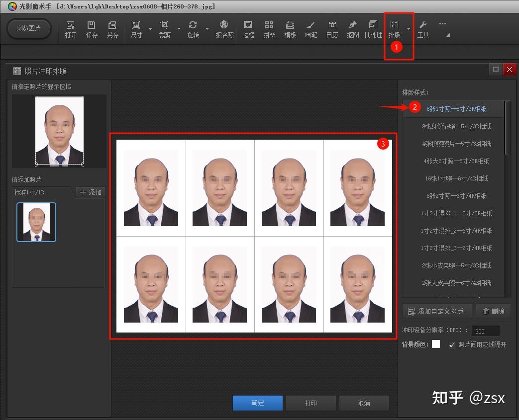Open the 工具 wrench menu
Viewport: 519px width, 420px height.
[x=422, y=29]
